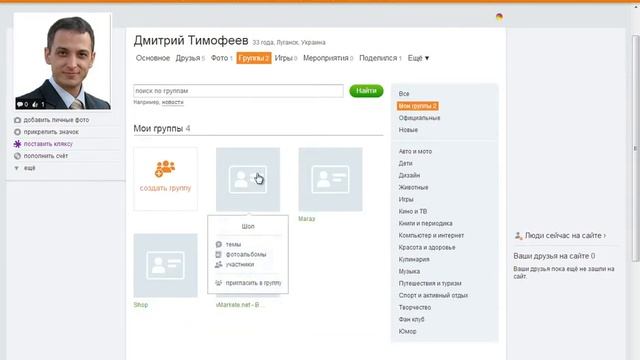Select the Животные category
The width and height of the screenshot is (640, 360).
pyautogui.click(x=413, y=187)
